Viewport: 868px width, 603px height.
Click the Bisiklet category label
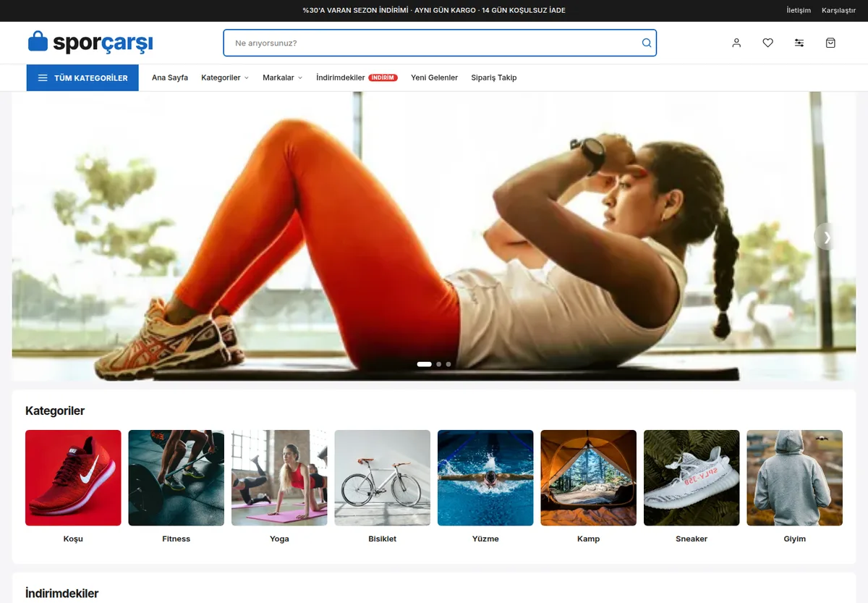[383, 539]
